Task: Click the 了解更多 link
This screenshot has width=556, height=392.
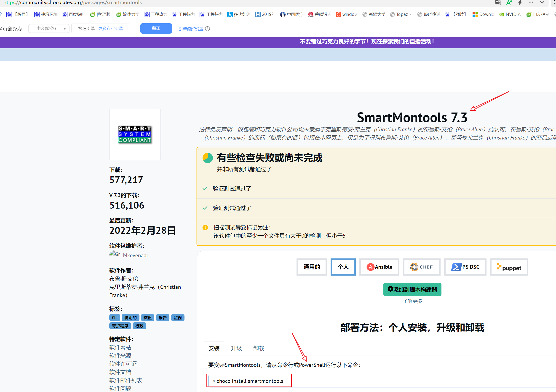Action: [412, 301]
